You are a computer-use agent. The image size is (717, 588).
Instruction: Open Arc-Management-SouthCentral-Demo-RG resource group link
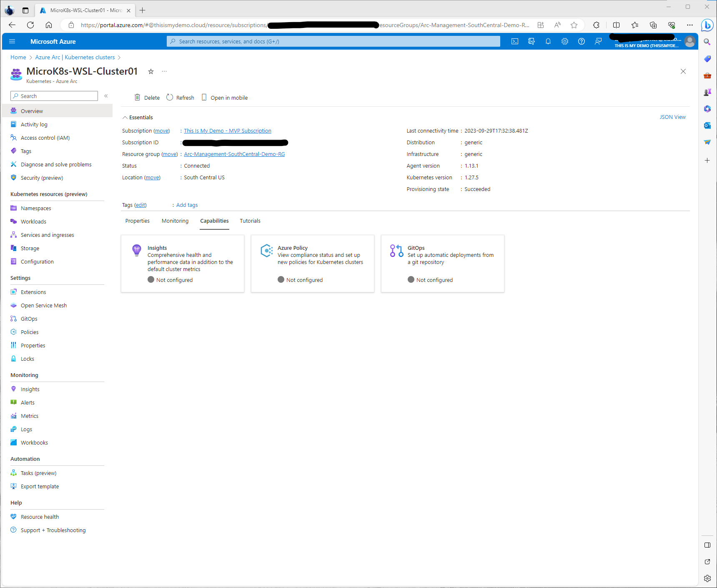(234, 154)
